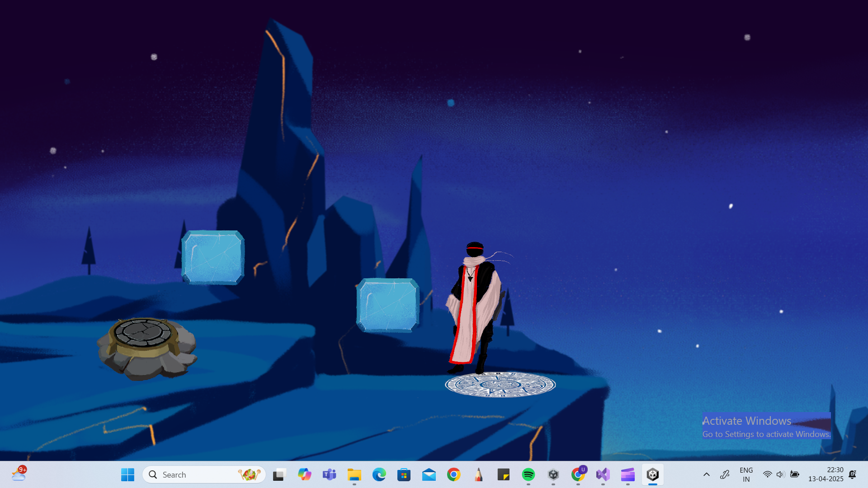This screenshot has height=488, width=868.
Task: Open Microsoft Teams from the taskbar
Action: (329, 474)
